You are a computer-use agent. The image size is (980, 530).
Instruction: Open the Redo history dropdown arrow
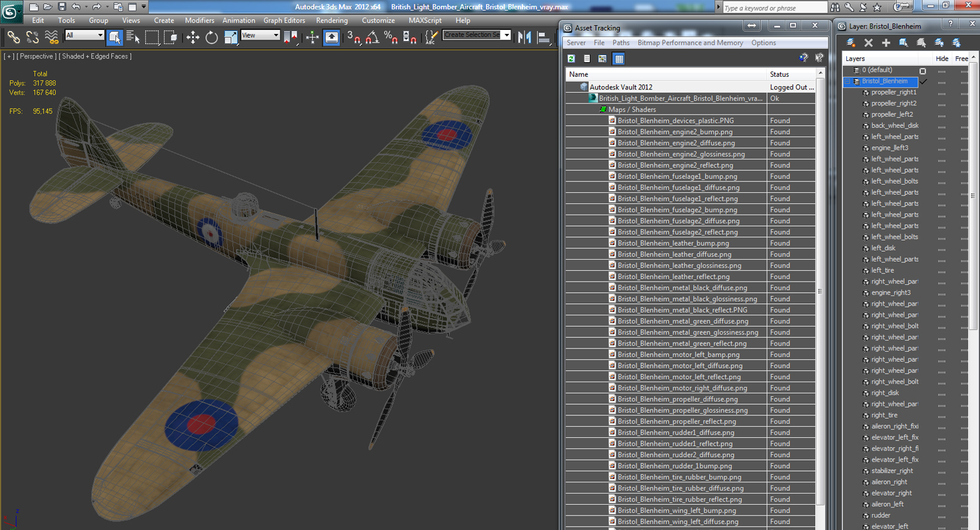point(107,7)
